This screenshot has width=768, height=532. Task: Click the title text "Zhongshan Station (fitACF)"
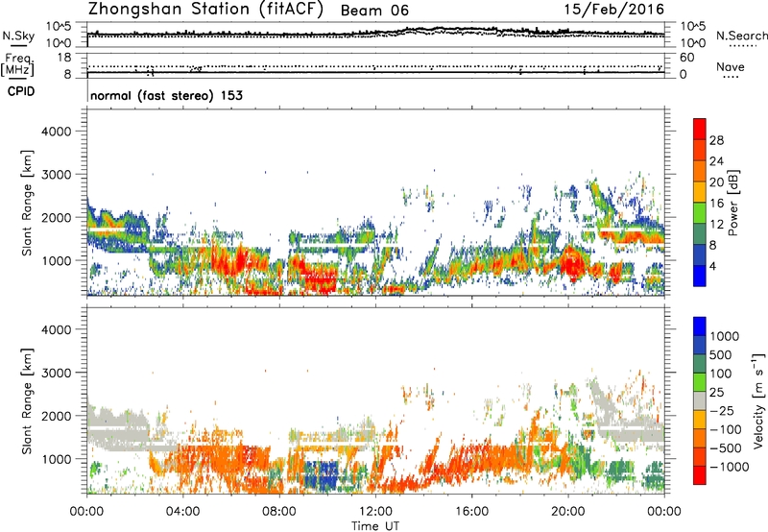click(205, 10)
